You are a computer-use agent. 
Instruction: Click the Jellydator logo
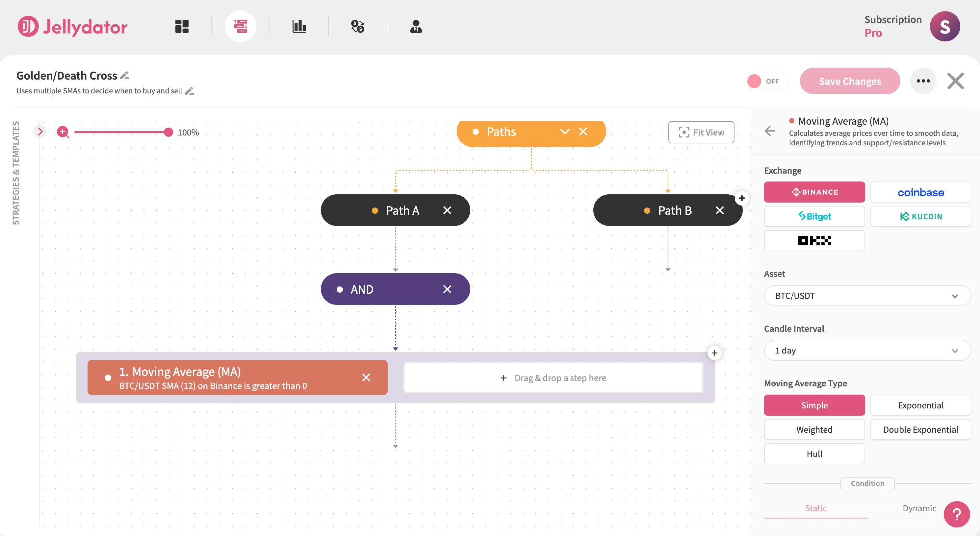click(72, 27)
